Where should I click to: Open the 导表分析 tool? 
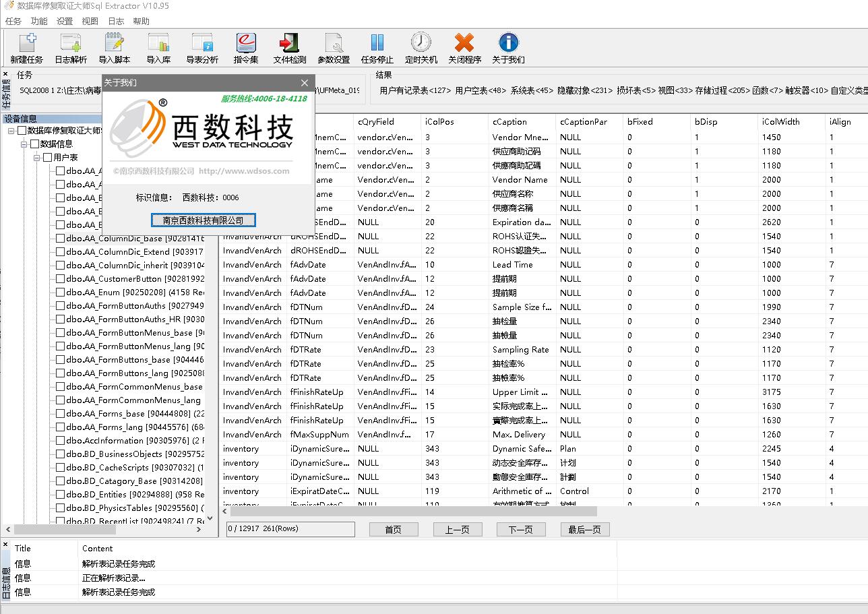[x=202, y=48]
